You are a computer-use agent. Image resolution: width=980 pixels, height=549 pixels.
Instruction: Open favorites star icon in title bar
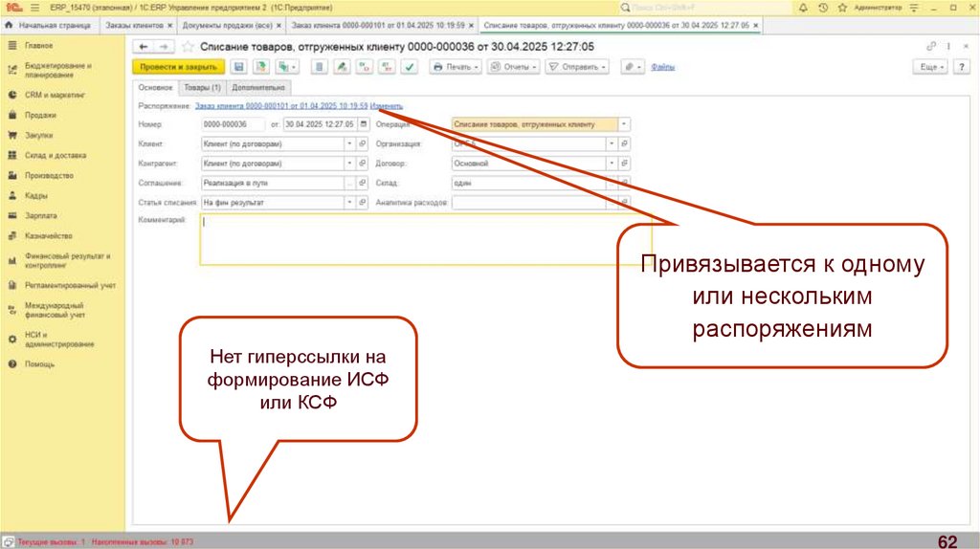[x=842, y=8]
